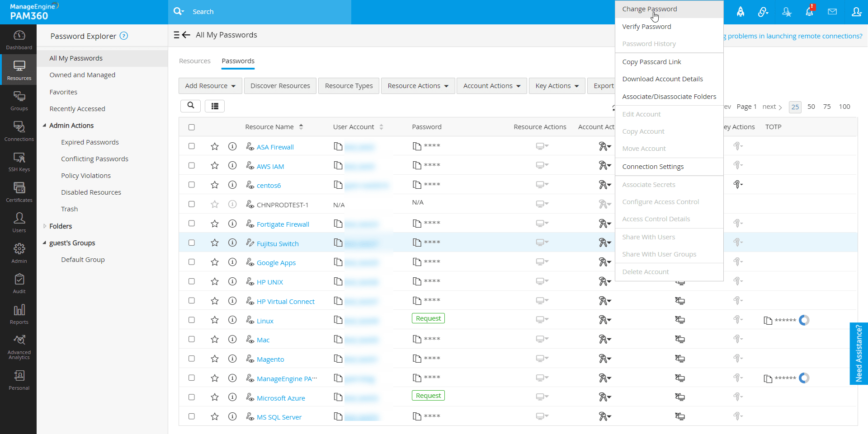Open the column chooser list icon
The width and height of the screenshot is (868, 434).
coord(215,106)
